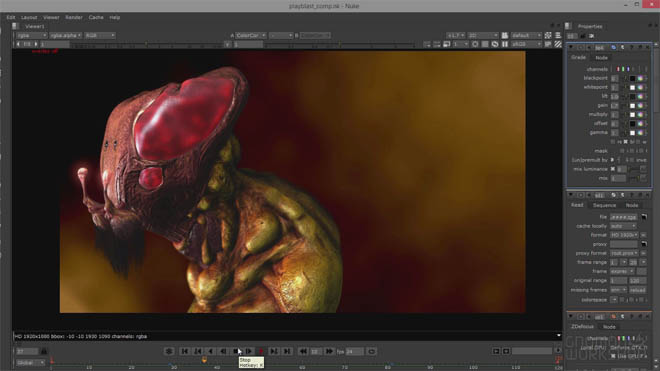Stop playback

click(236, 351)
